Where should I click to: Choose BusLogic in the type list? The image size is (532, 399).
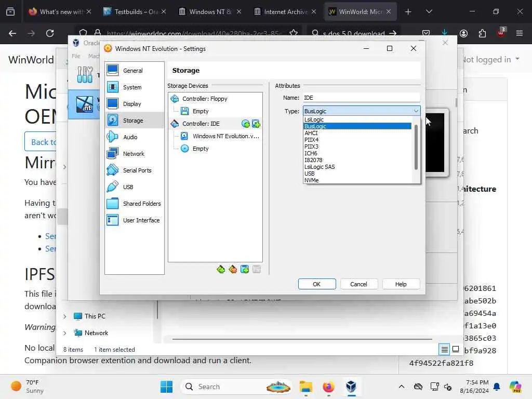point(357,126)
